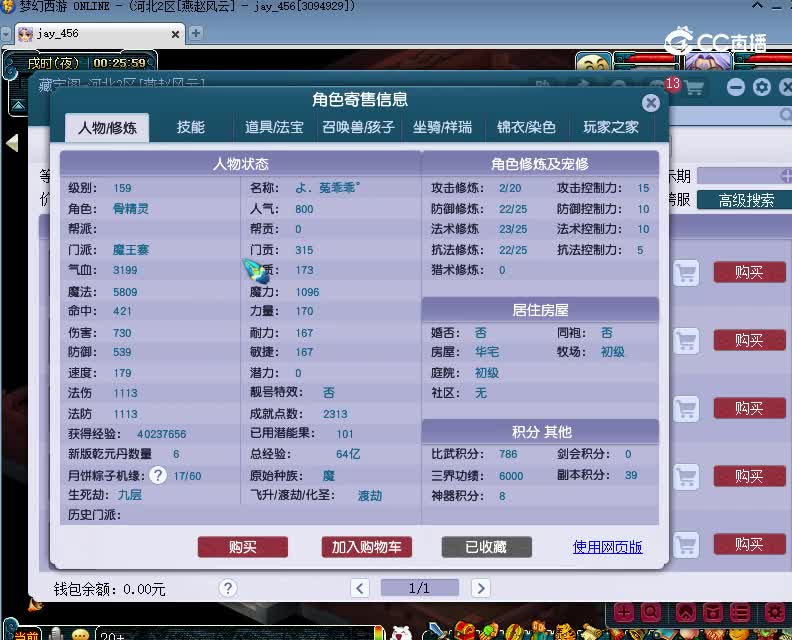Open the treasure chest icon in bottom bar
This screenshot has height=640, width=792.
coord(464,631)
